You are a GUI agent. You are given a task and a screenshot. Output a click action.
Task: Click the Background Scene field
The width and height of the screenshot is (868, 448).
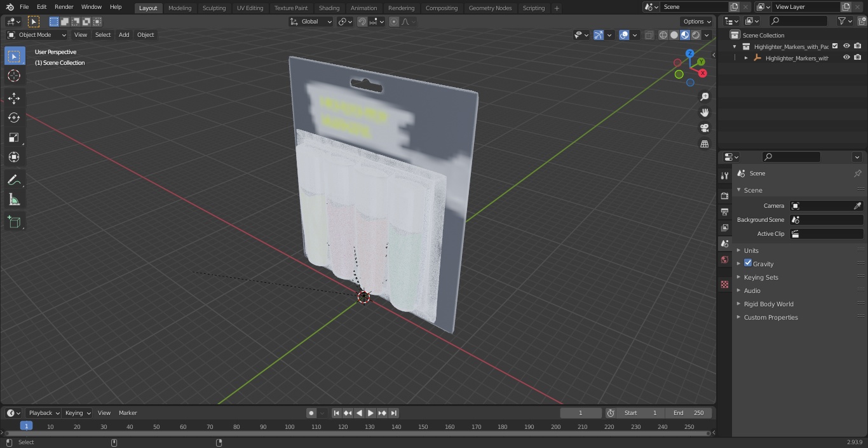tap(826, 220)
